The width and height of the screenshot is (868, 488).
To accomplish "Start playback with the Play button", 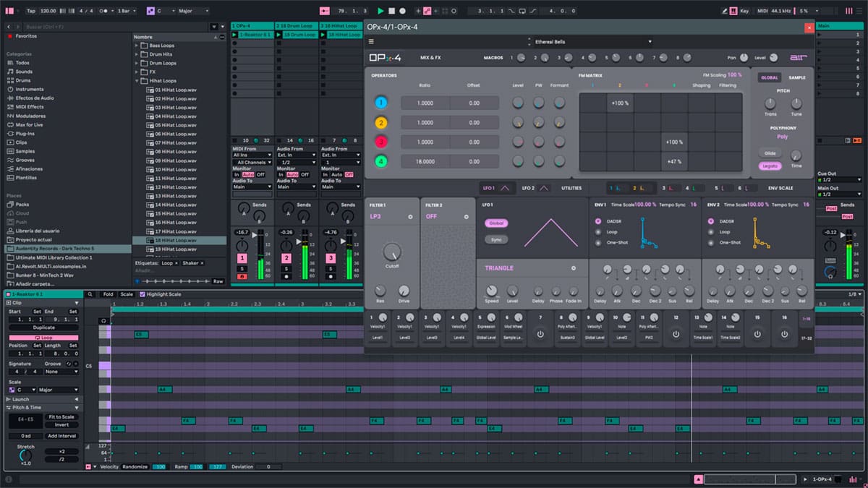I will pos(380,11).
